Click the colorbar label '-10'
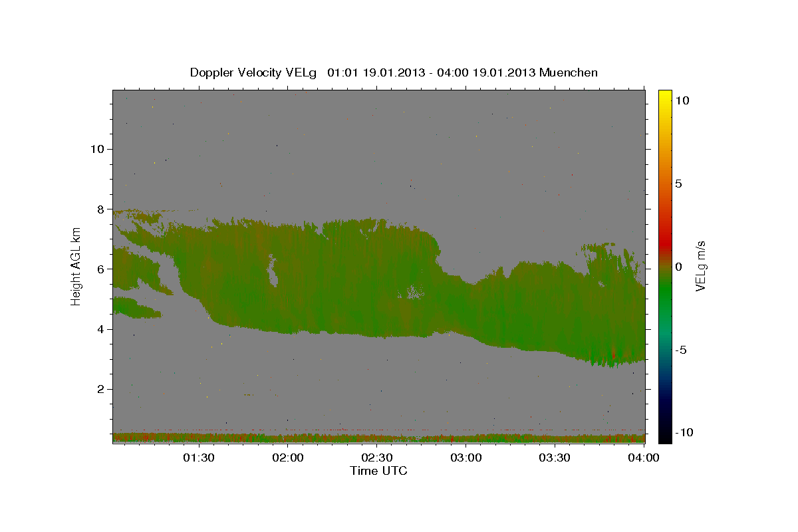Image resolution: width=798 pixels, height=532 pixels. pos(683,433)
